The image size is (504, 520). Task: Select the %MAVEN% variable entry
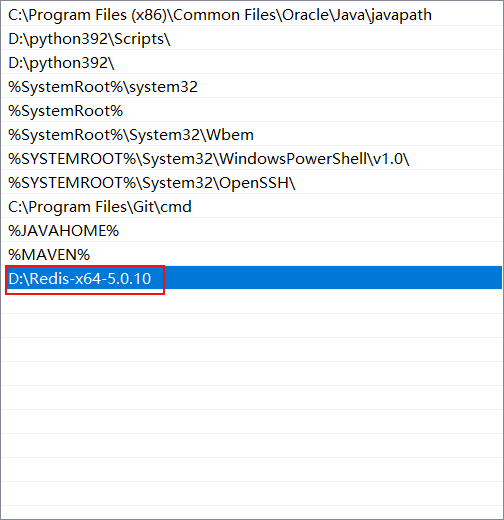pyautogui.click(x=252, y=255)
